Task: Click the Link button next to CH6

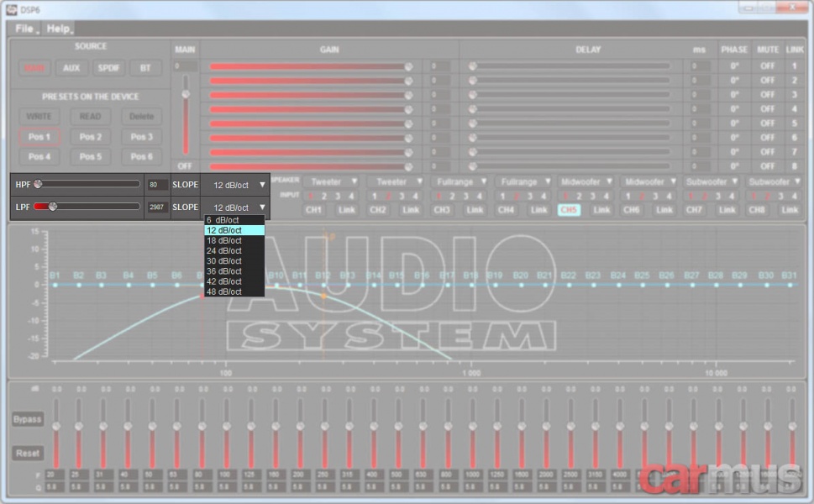Action: tap(665, 210)
